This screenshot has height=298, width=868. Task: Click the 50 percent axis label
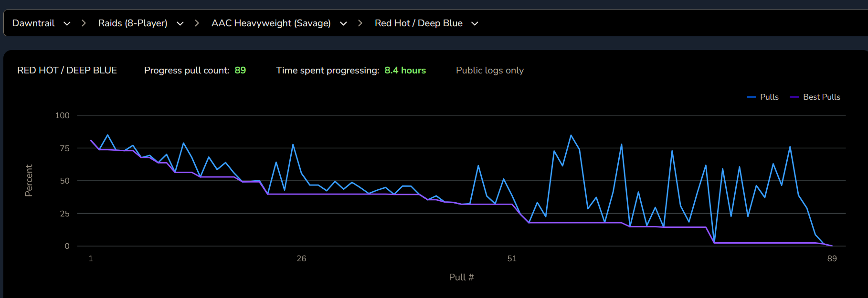(x=64, y=181)
